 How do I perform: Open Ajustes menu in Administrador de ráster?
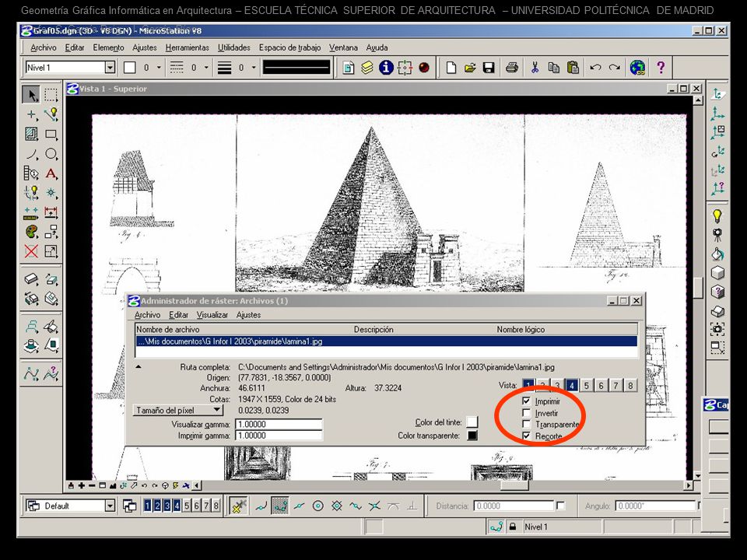(x=248, y=315)
